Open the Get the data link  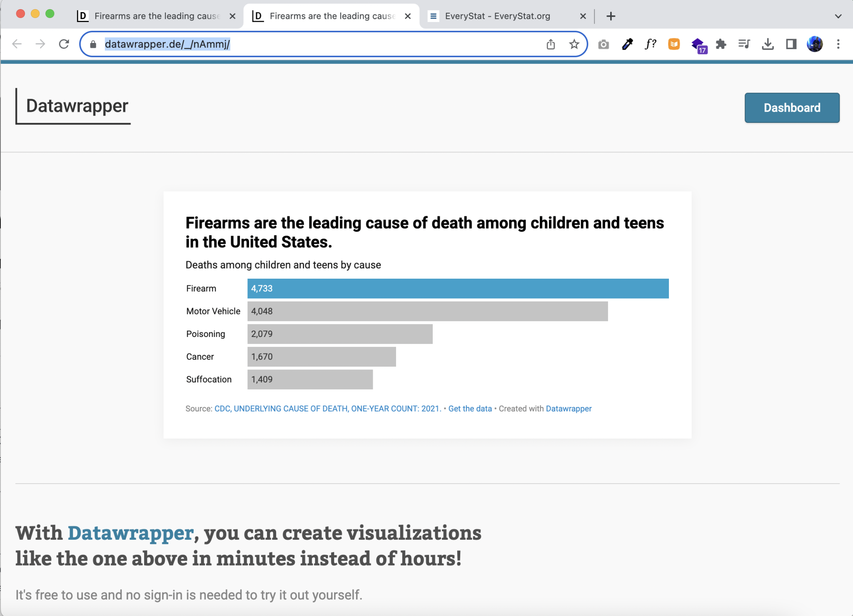coord(470,409)
